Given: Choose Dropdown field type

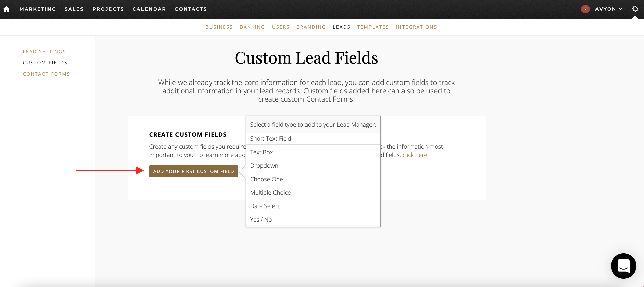Looking at the screenshot, I should (x=313, y=166).
